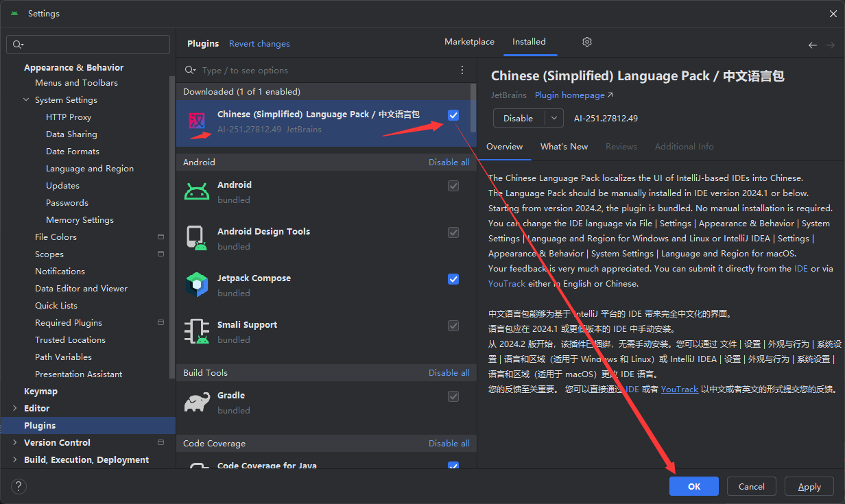Click the Smali Support plugin icon
The width and height of the screenshot is (845, 504).
tap(197, 331)
